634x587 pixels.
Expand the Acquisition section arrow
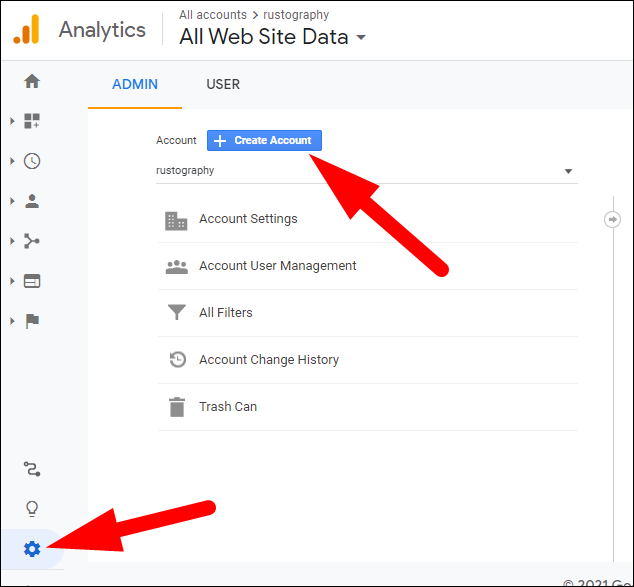click(12, 241)
